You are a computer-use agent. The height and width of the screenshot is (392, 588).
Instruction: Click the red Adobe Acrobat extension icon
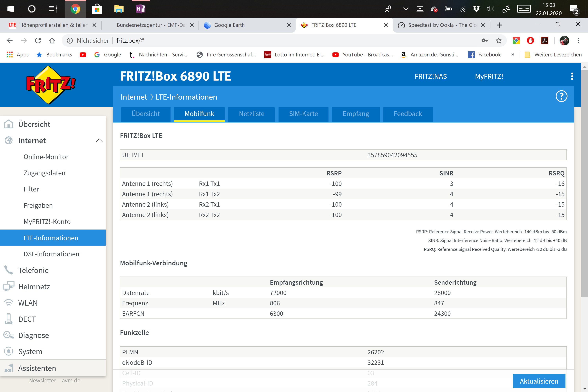point(544,41)
